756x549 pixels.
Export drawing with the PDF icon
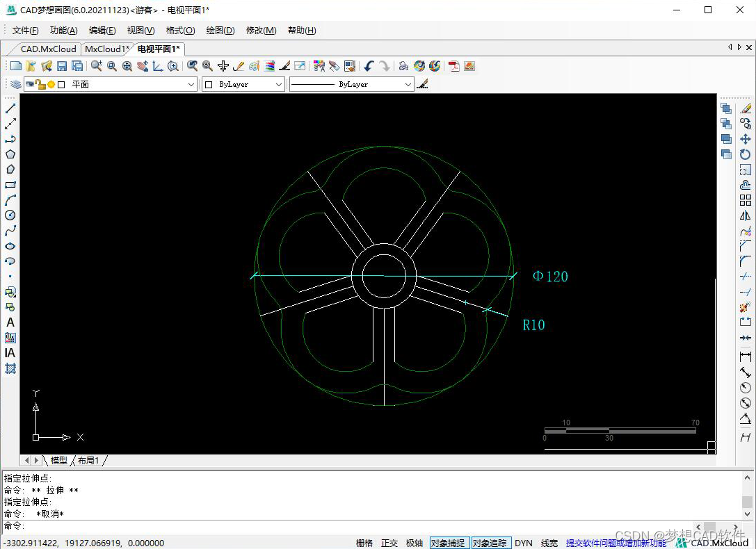[453, 66]
